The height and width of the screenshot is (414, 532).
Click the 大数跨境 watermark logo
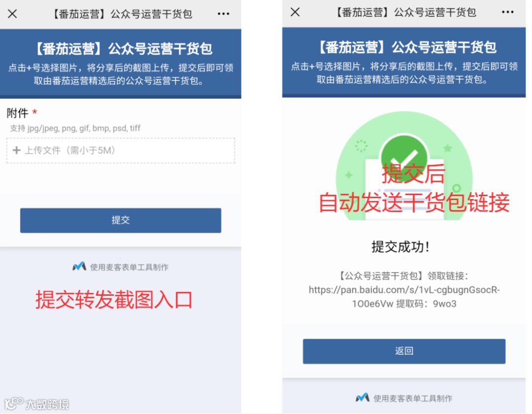coord(36,404)
